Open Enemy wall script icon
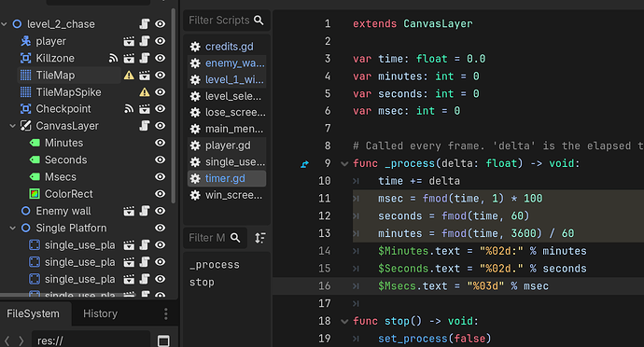The height and width of the screenshot is (347, 644). coord(145,211)
